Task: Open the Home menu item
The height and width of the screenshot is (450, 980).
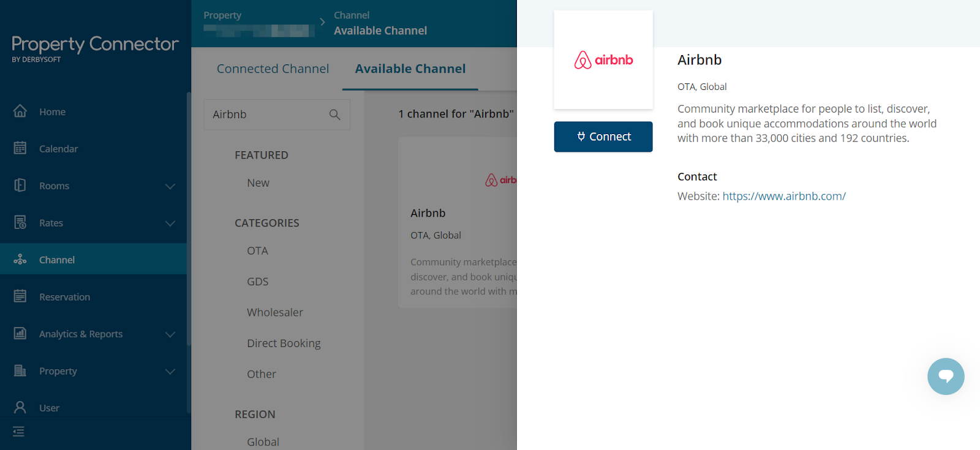Action: point(93,111)
